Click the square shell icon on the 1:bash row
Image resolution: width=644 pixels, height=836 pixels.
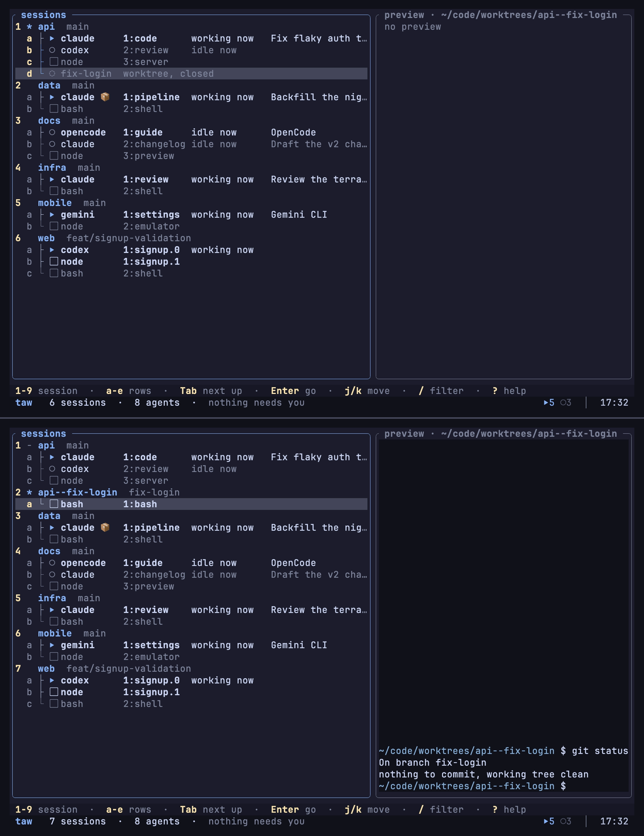tap(54, 504)
